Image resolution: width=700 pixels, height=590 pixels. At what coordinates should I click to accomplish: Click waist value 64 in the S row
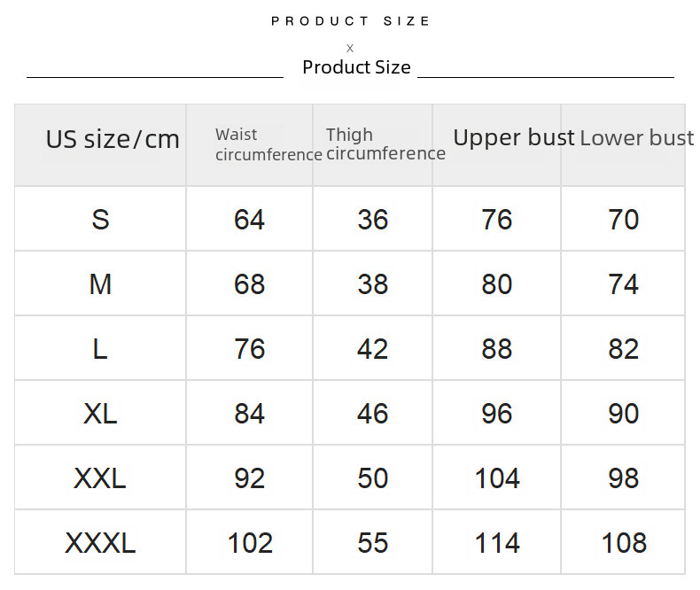(249, 219)
